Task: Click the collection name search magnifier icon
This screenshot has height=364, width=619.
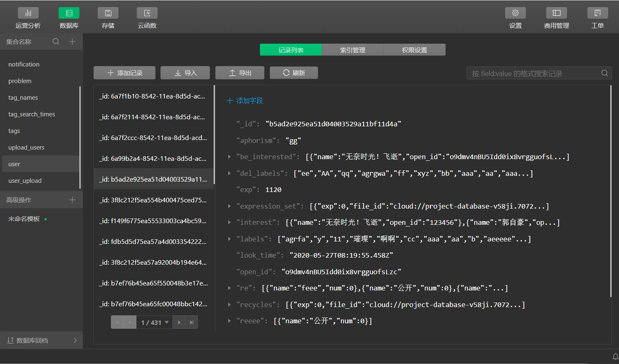Action: pos(56,42)
